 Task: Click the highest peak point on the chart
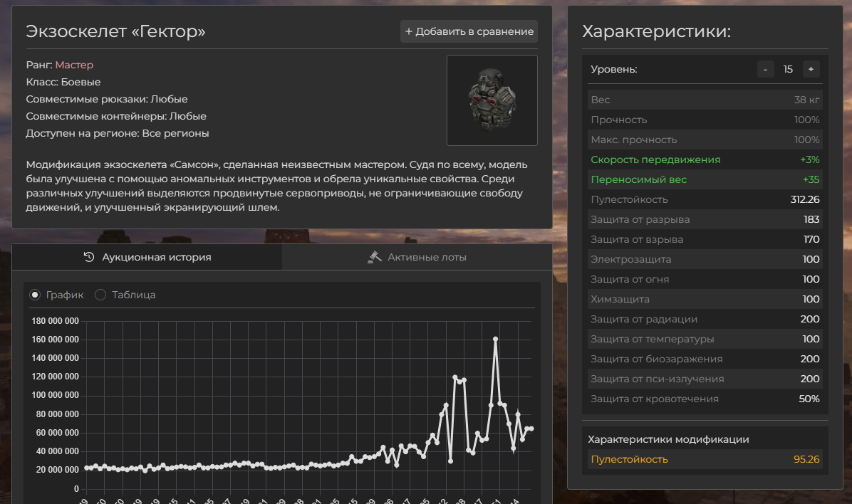(495, 339)
